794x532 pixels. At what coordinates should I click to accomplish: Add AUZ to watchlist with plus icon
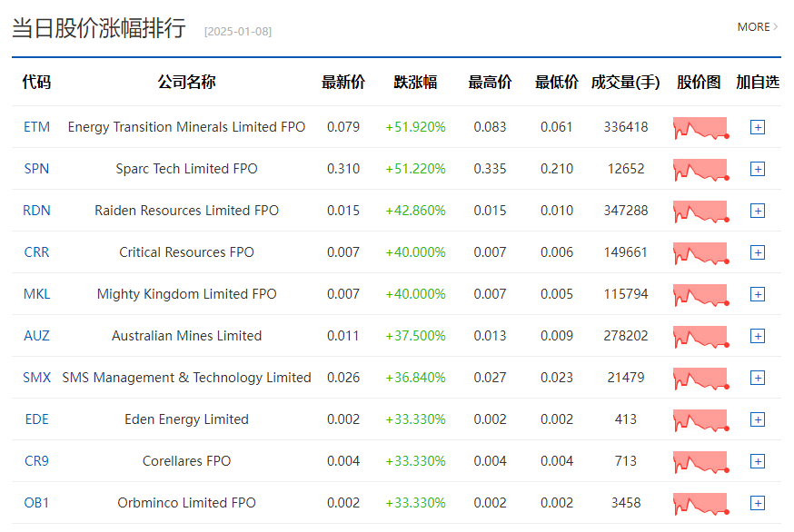tap(758, 336)
